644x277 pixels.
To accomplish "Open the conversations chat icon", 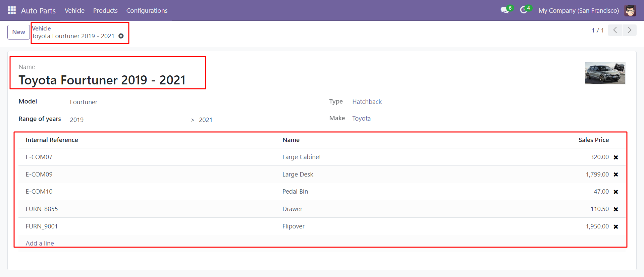I will [504, 10].
